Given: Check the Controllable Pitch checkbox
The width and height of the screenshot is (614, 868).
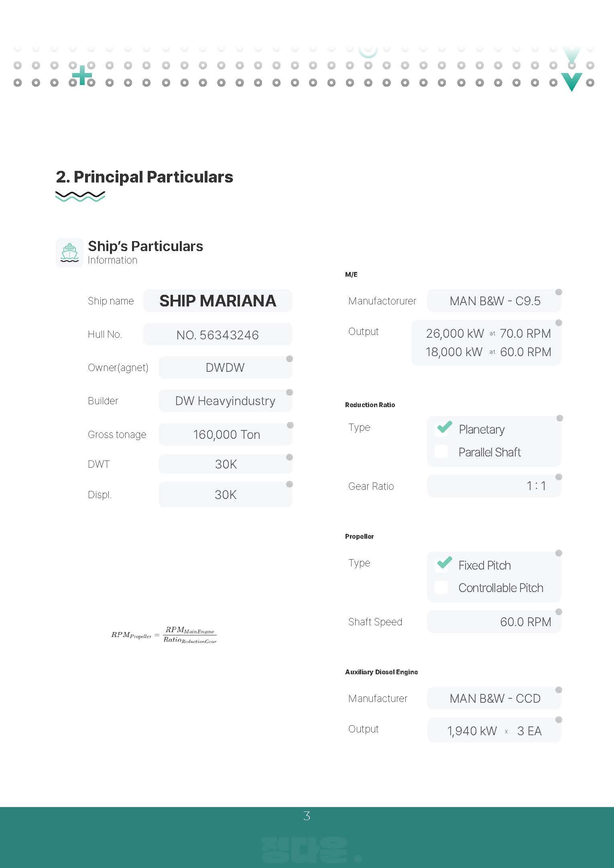Looking at the screenshot, I should point(441,588).
